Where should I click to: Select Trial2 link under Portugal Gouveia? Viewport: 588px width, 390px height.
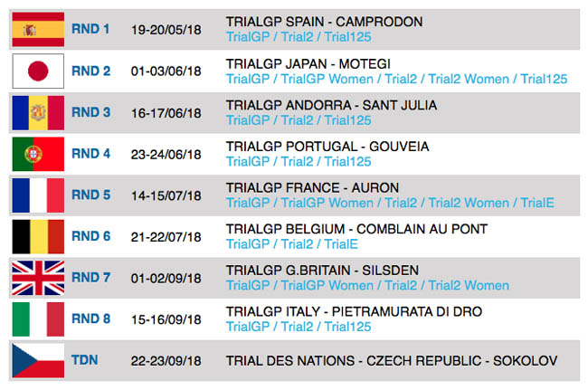tap(297, 162)
